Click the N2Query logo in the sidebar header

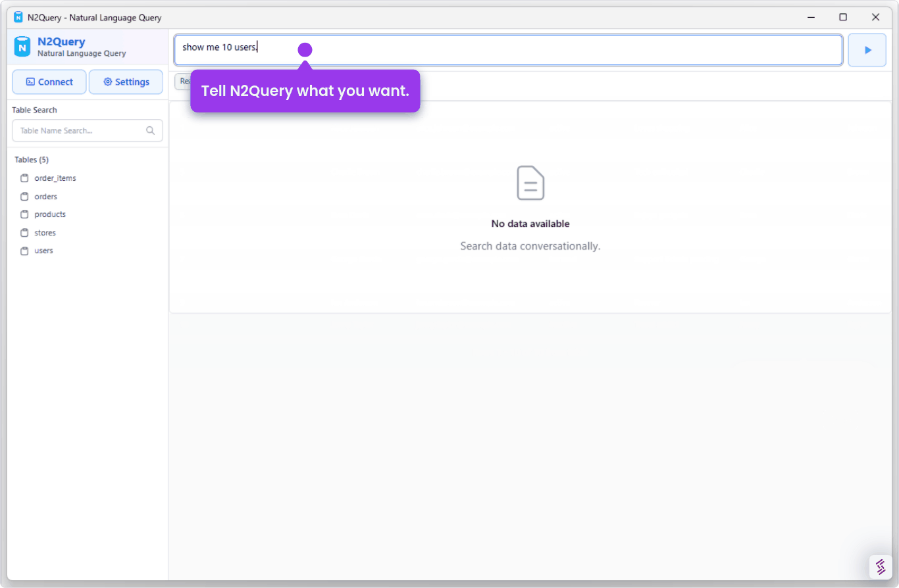(23, 47)
